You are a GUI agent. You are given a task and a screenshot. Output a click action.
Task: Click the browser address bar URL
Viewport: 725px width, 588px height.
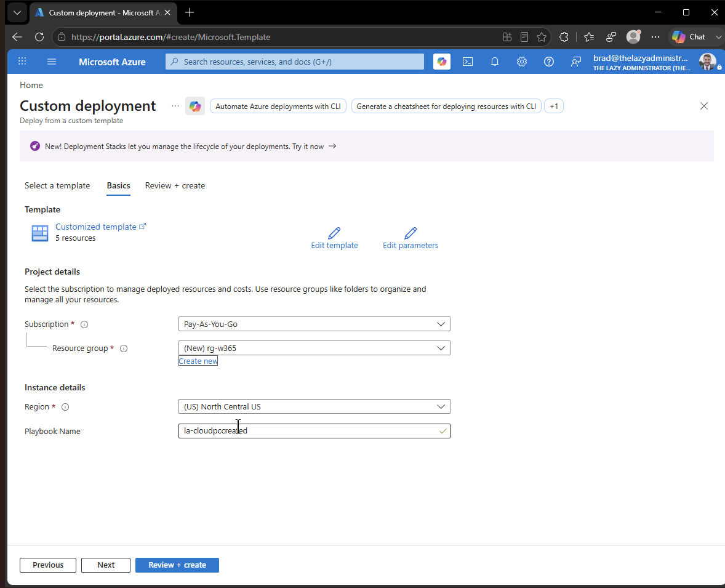point(170,37)
